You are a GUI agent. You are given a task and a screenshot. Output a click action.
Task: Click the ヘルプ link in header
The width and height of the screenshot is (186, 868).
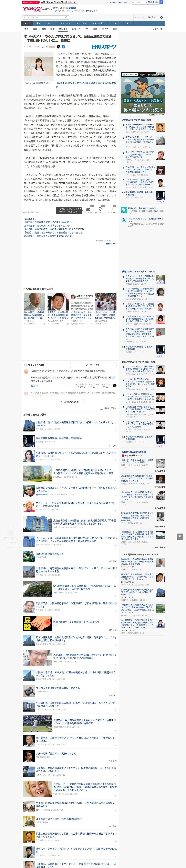click(x=127, y=2)
